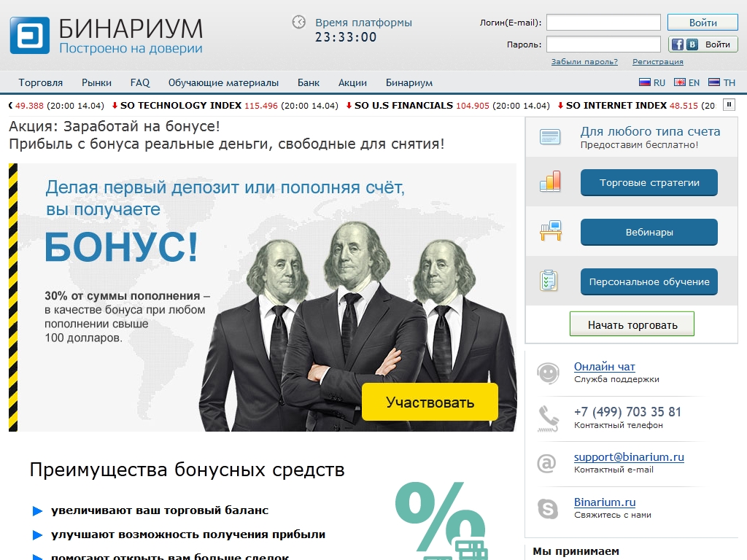Switch language to TH

(x=721, y=82)
